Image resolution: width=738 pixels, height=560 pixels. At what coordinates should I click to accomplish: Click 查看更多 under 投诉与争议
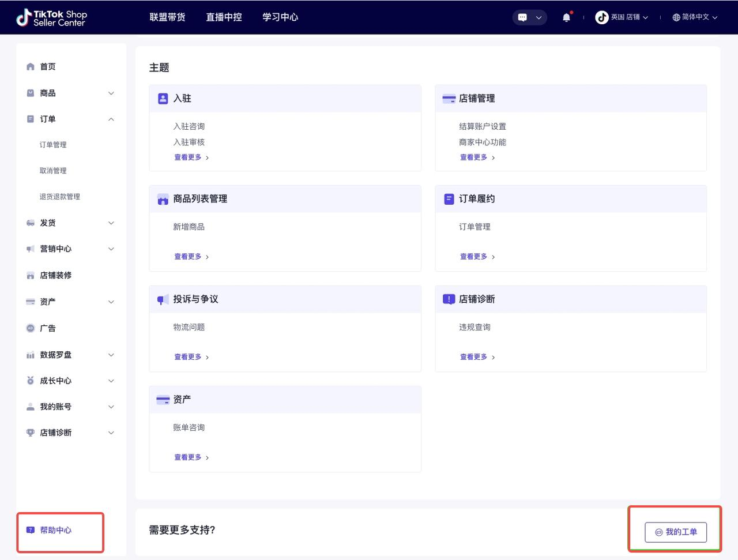pyautogui.click(x=191, y=357)
